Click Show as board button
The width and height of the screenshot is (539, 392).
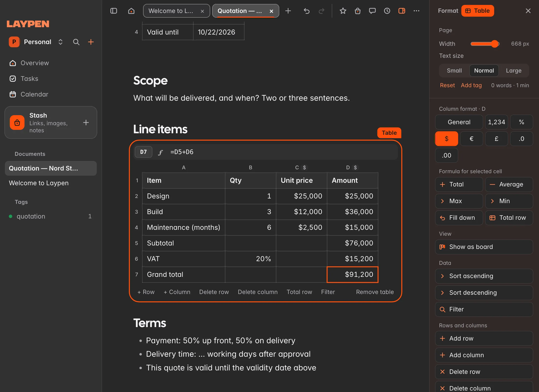tap(484, 247)
